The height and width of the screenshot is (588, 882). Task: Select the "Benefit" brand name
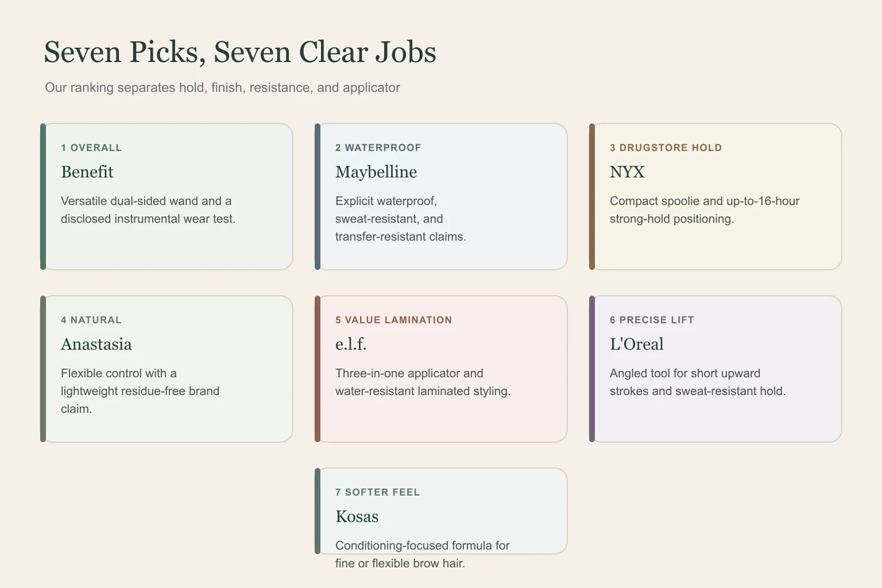click(87, 172)
